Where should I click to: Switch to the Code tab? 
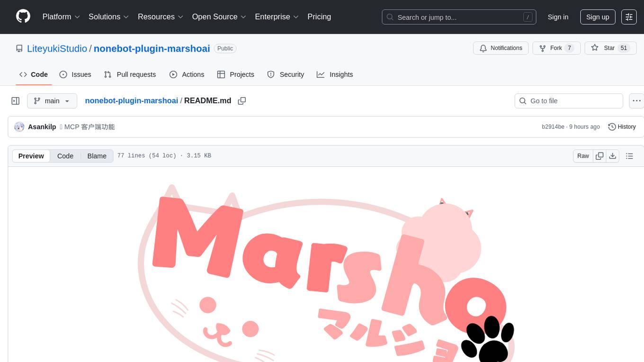tap(33, 74)
